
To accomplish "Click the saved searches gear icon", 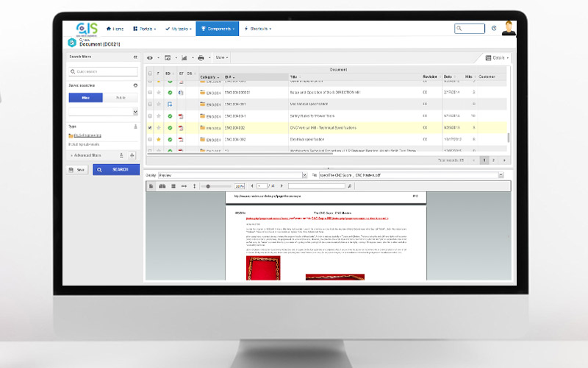I will [135, 85].
